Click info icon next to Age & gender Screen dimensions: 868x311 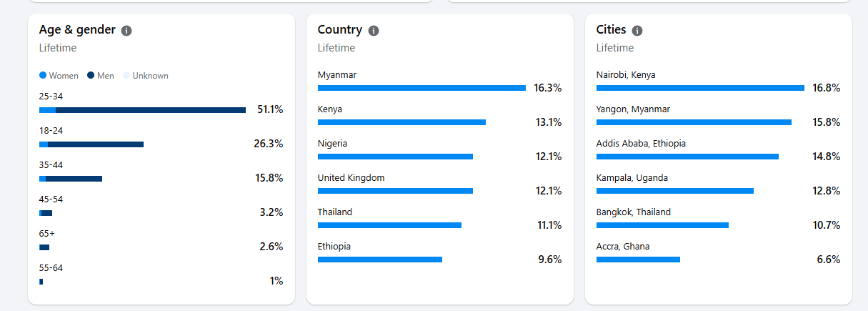[126, 31]
